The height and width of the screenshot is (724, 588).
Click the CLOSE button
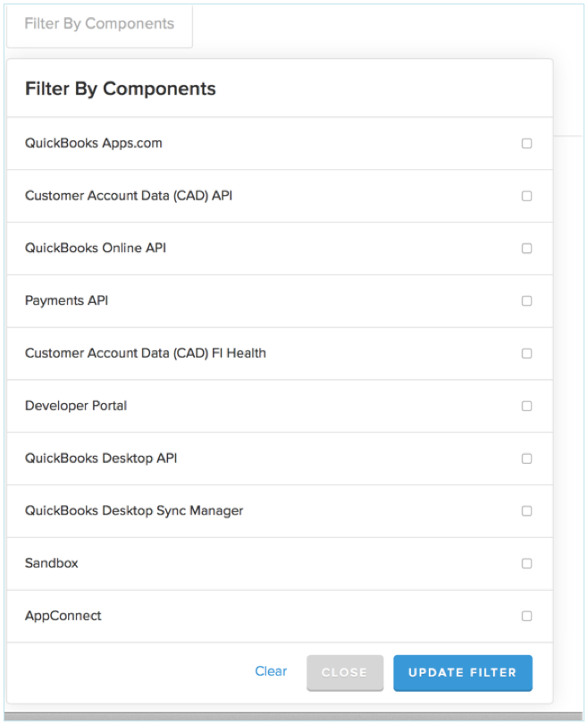tap(345, 673)
